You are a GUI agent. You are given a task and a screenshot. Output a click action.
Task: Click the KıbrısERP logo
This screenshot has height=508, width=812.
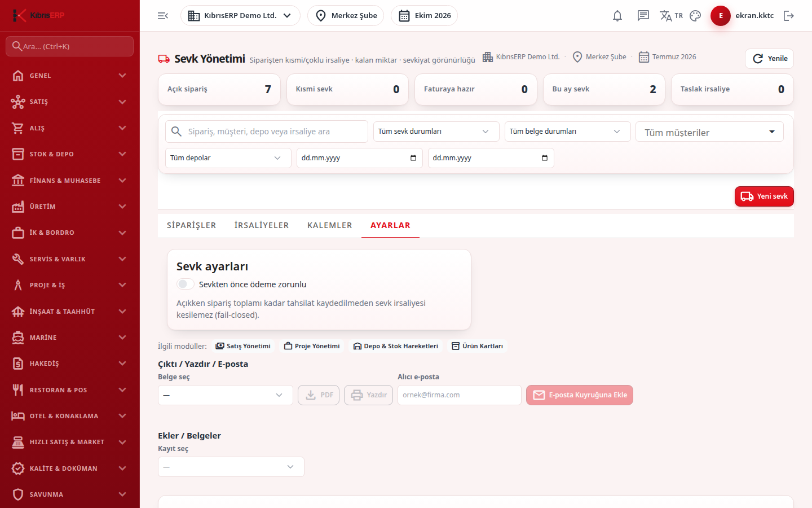(39, 15)
